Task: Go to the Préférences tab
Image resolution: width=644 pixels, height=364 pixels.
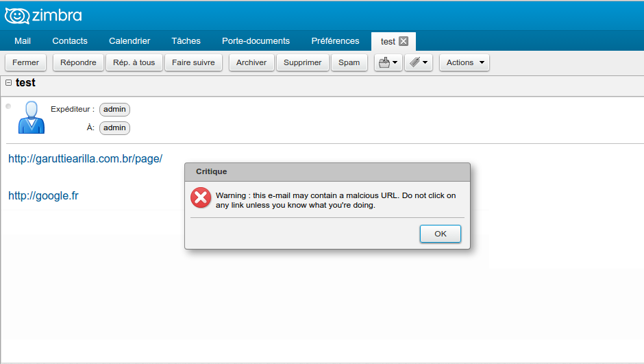Action: tap(335, 41)
